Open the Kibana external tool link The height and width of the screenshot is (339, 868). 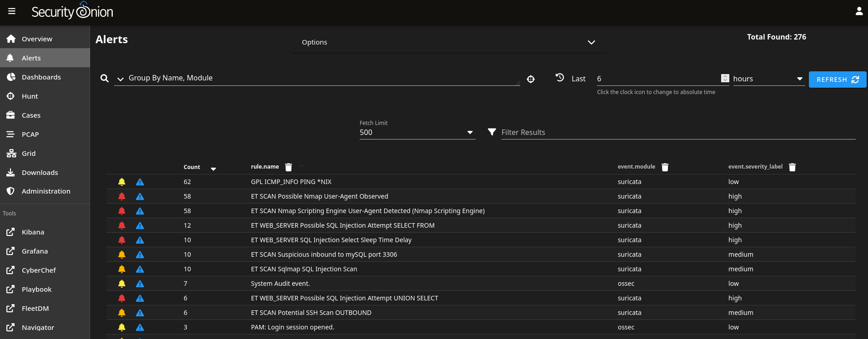[33, 232]
